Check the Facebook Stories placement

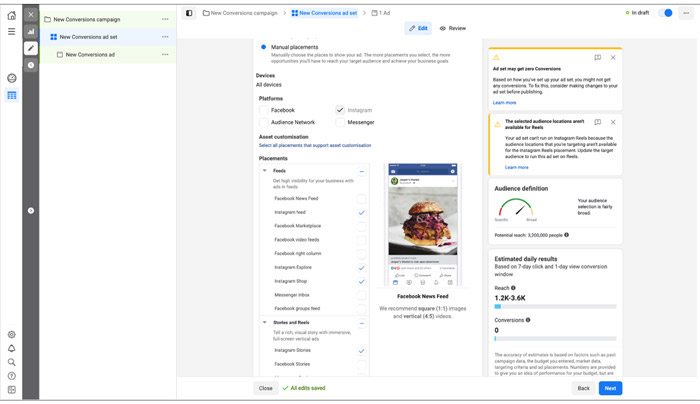[362, 365]
